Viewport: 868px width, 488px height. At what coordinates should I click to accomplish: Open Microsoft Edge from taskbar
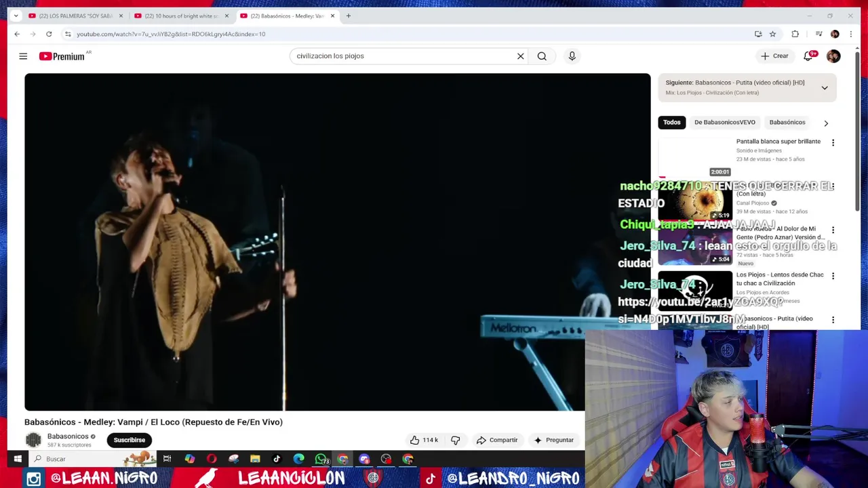[x=298, y=459]
